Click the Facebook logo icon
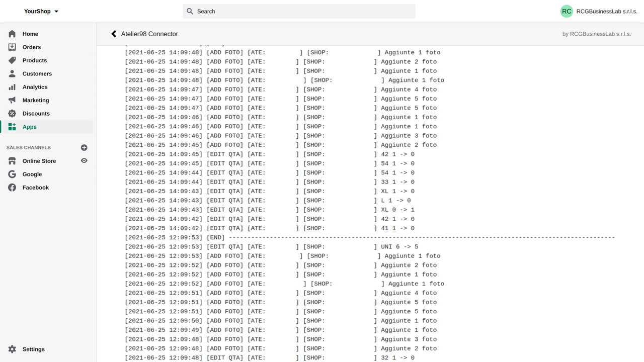 click(12, 188)
